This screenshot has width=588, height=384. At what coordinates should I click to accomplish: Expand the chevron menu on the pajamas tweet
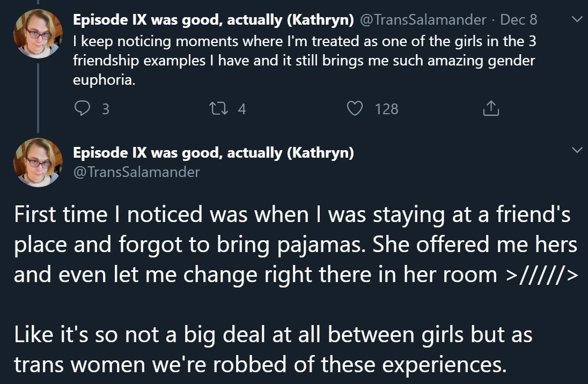coord(577,150)
